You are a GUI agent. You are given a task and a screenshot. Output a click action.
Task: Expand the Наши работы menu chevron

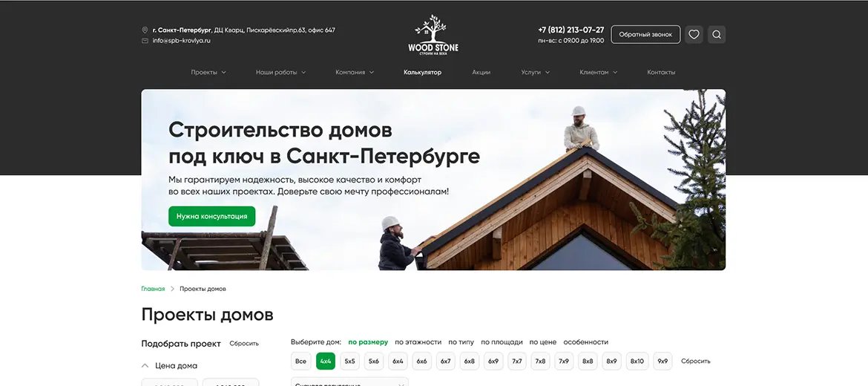pyautogui.click(x=303, y=73)
